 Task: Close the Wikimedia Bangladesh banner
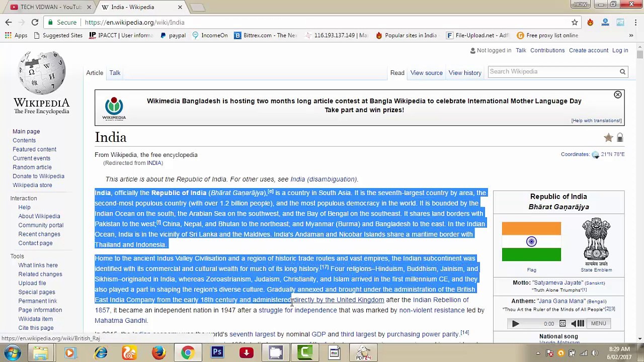(x=617, y=95)
